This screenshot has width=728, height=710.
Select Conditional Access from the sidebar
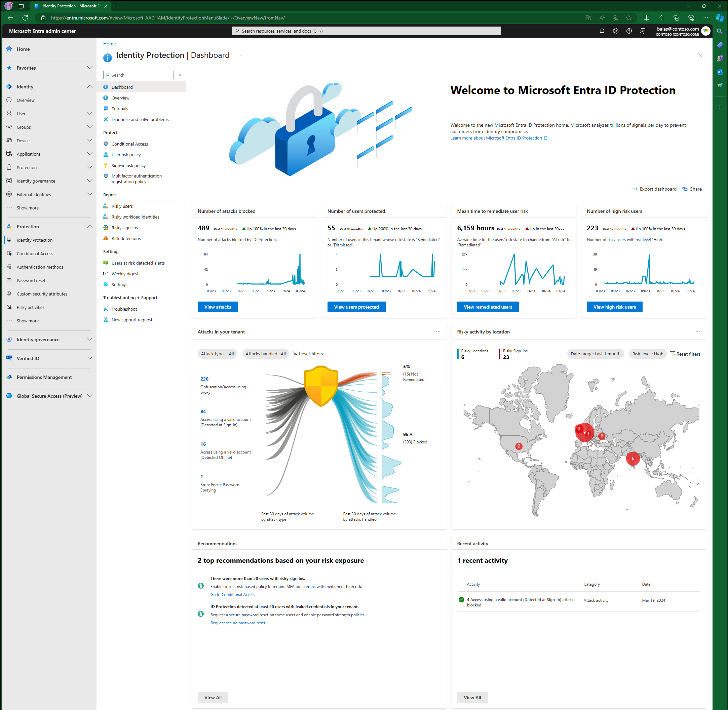[35, 253]
